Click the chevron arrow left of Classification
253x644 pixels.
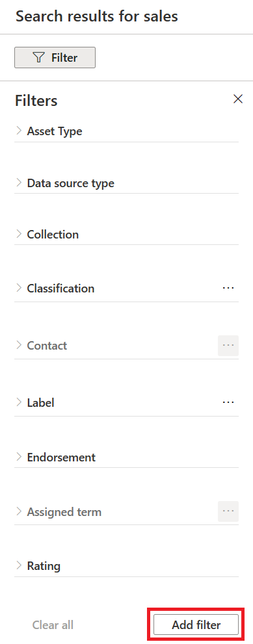19,288
